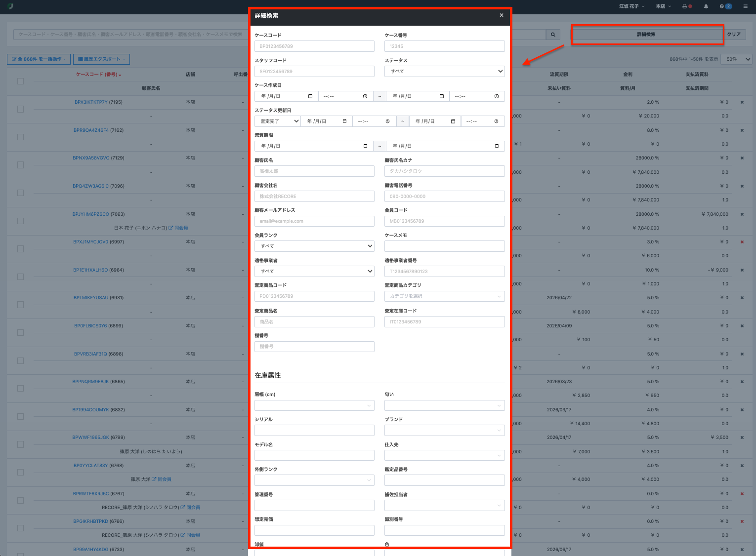
Task: Open the 適格事業者 dropdown
Action: pyautogui.click(x=314, y=271)
